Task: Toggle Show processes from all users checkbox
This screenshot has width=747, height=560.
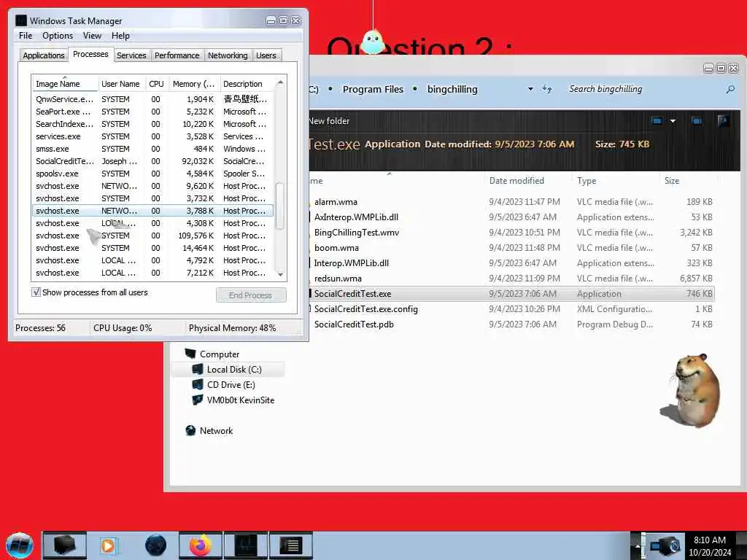Action: tap(36, 292)
